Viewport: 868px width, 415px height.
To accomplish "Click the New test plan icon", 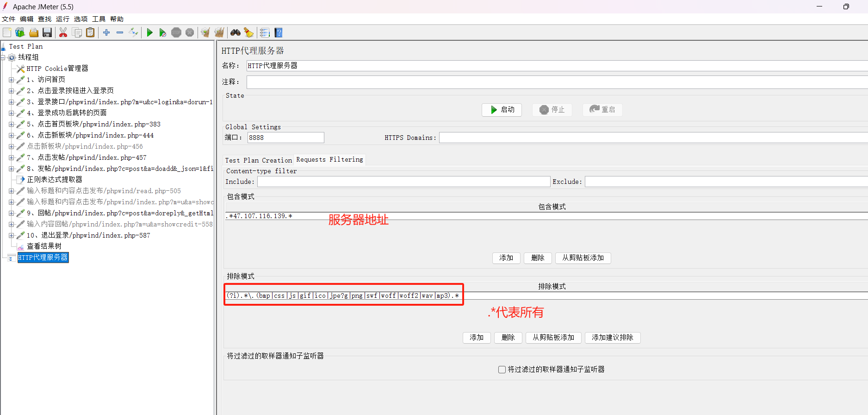I will click(x=7, y=32).
